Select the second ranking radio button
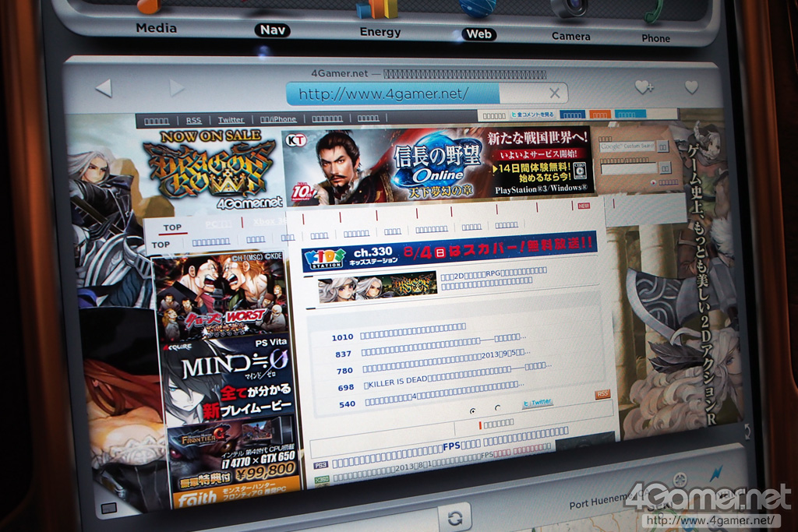 coord(497,408)
